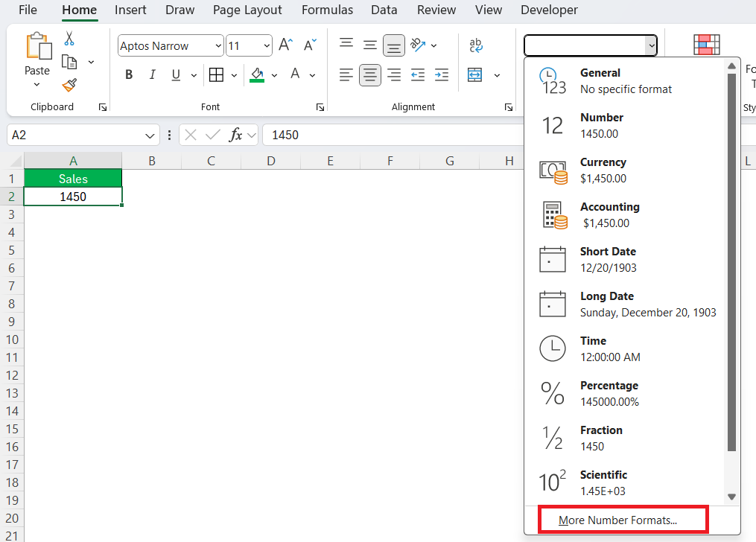Switch to the Review tab
The width and height of the screenshot is (756, 542).
436,10
